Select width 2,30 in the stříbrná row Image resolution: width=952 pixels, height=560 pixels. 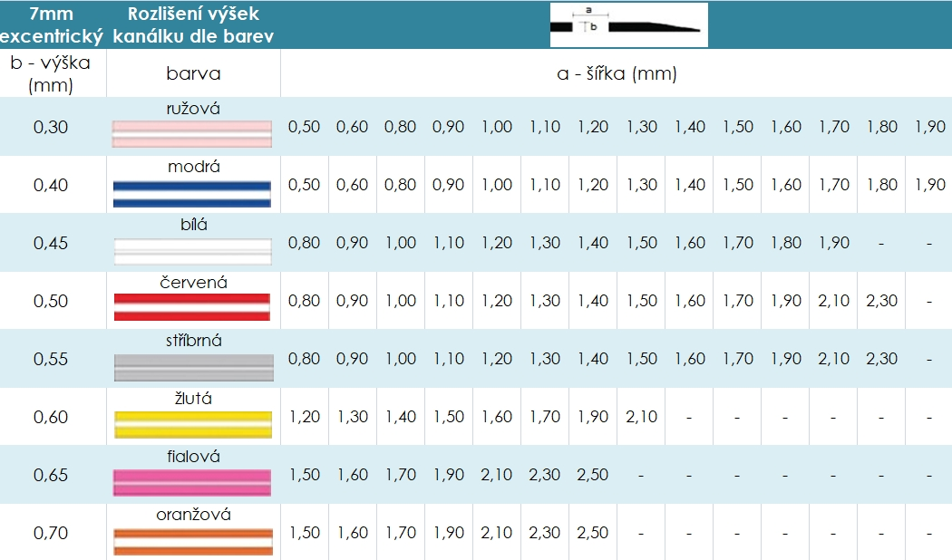pyautogui.click(x=882, y=359)
